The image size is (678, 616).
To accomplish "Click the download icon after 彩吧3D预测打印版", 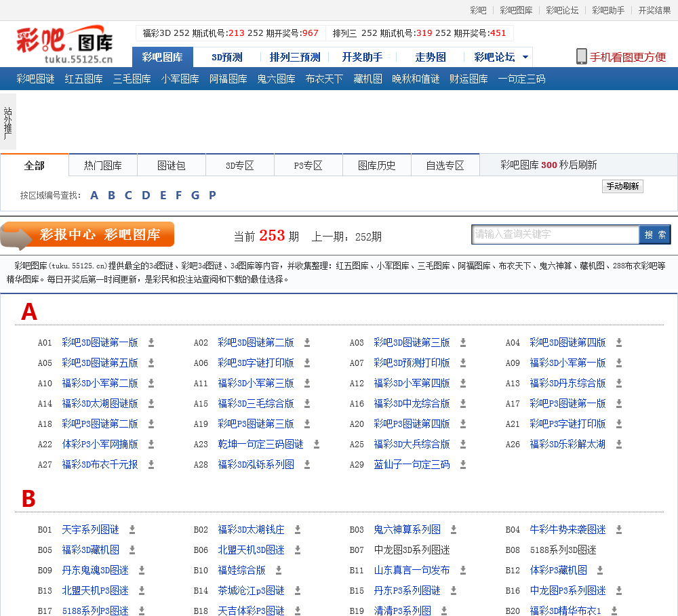I will tap(463, 363).
